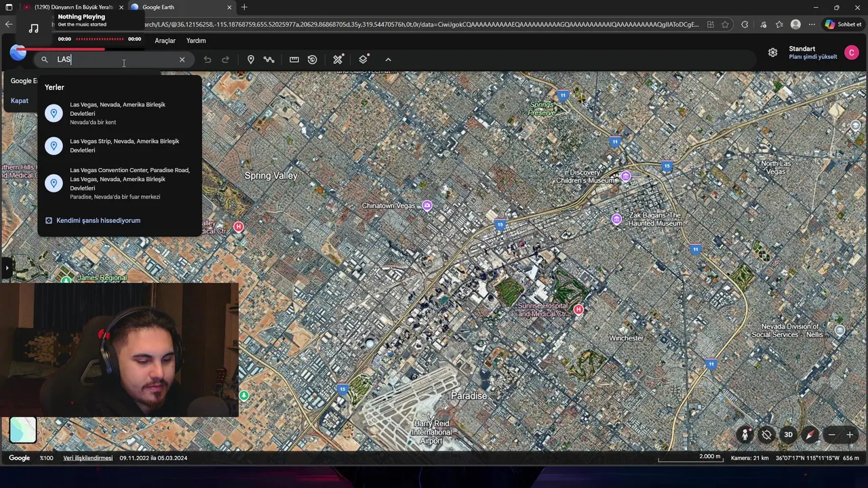The image size is (868, 488).
Task: Open browser profile avatar
Action: point(796,24)
